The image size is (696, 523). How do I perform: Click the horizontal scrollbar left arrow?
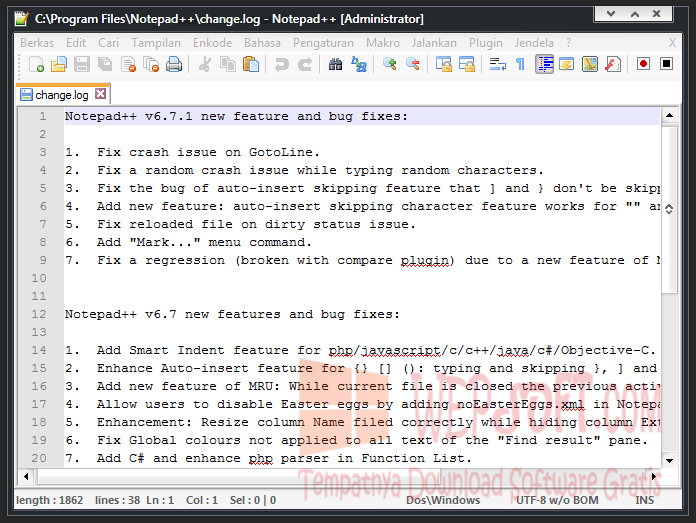point(26,477)
